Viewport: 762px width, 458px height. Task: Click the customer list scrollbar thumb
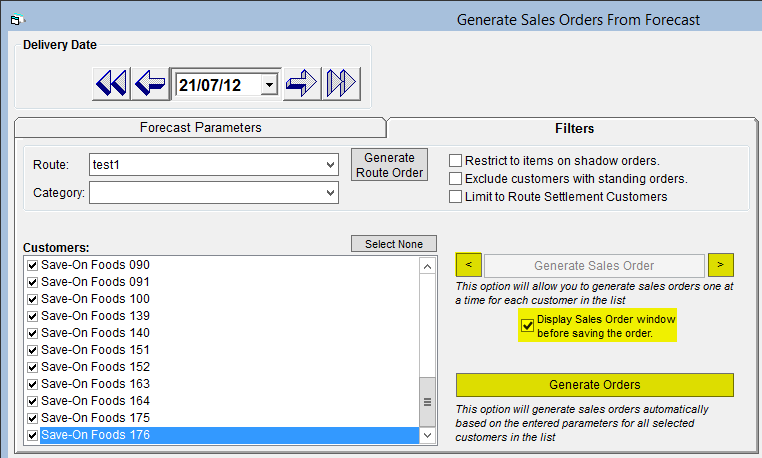pos(427,402)
